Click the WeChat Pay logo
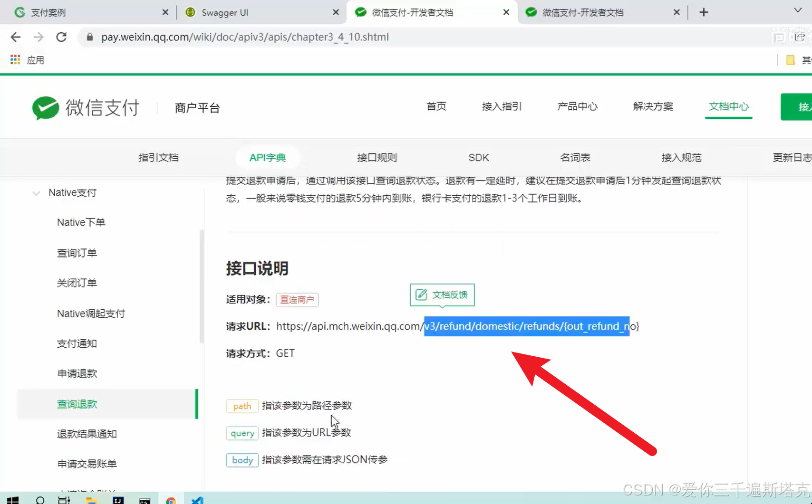This screenshot has width=812, height=504. 86,108
